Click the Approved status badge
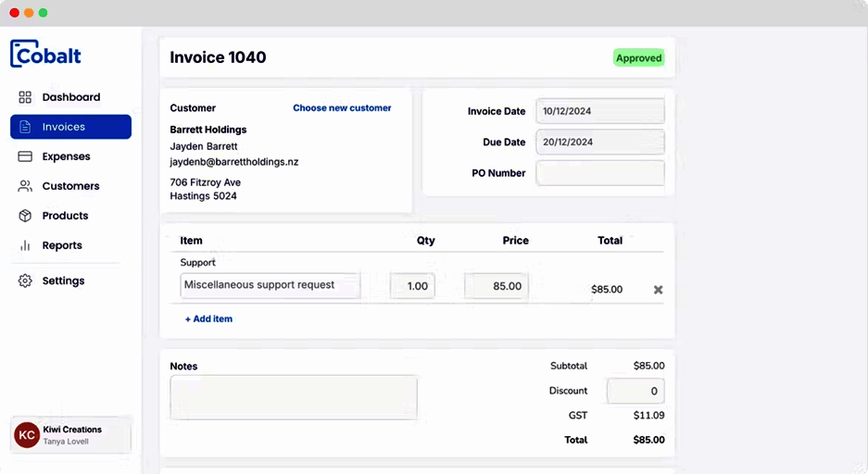 pyautogui.click(x=639, y=58)
